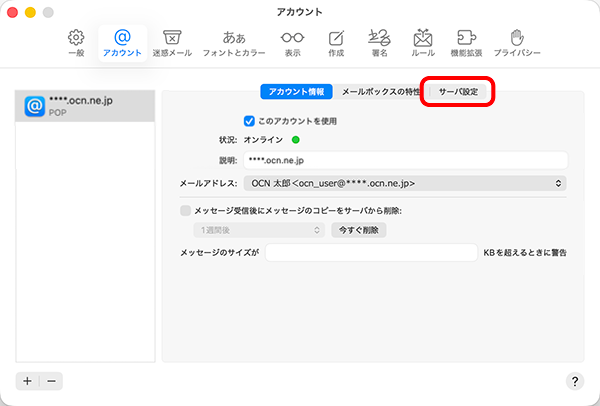Open help with the question mark button
Viewport: 600px width, 406px height.
pyautogui.click(x=575, y=381)
